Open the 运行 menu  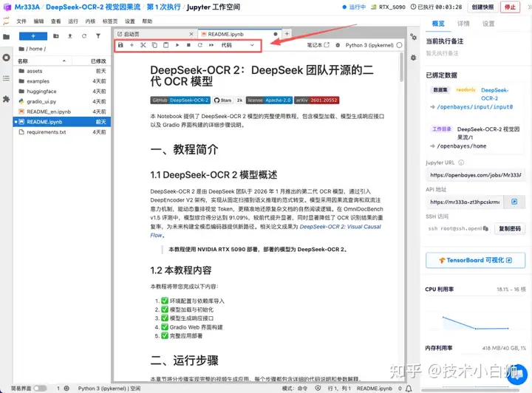pyautogui.click(x=73, y=21)
